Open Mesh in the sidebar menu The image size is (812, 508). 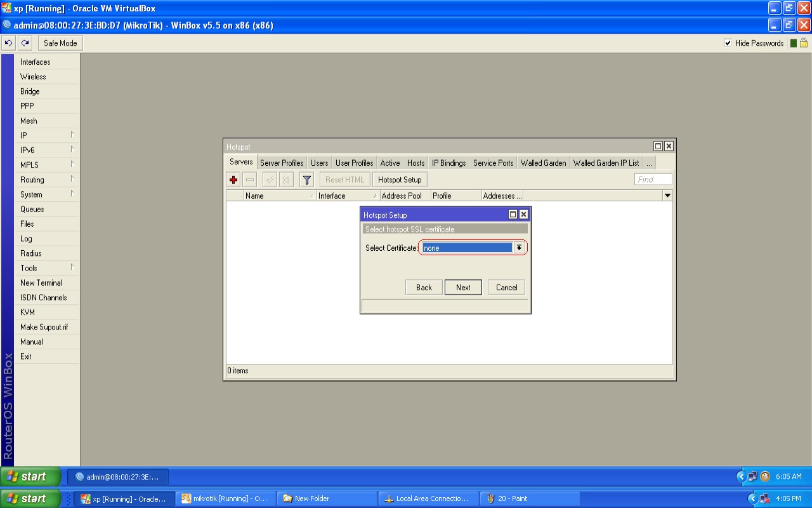[x=48, y=121]
